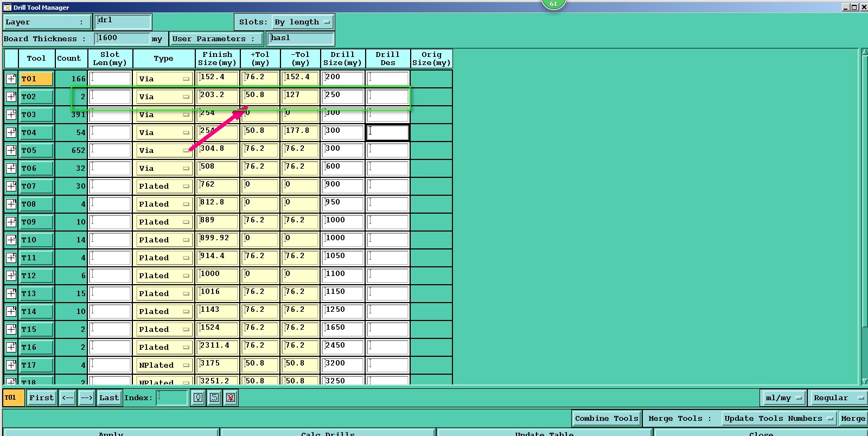Click the T17 row plus icon

pyautogui.click(x=11, y=365)
